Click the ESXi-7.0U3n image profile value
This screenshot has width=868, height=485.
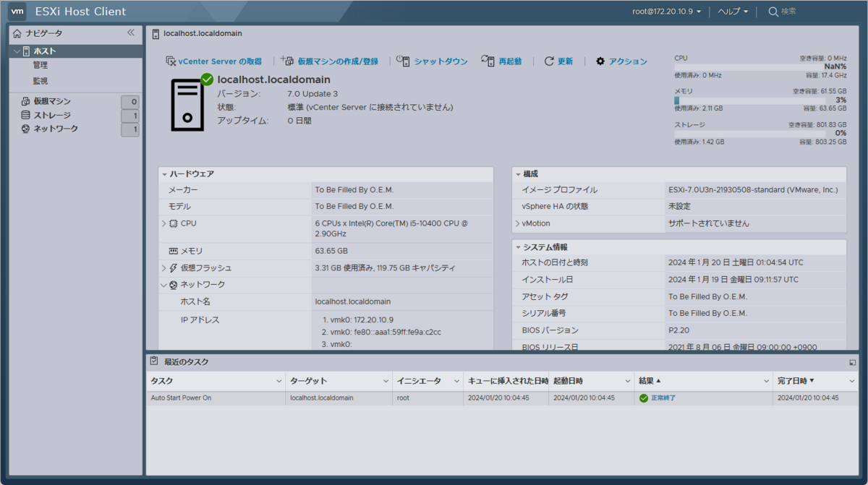753,190
